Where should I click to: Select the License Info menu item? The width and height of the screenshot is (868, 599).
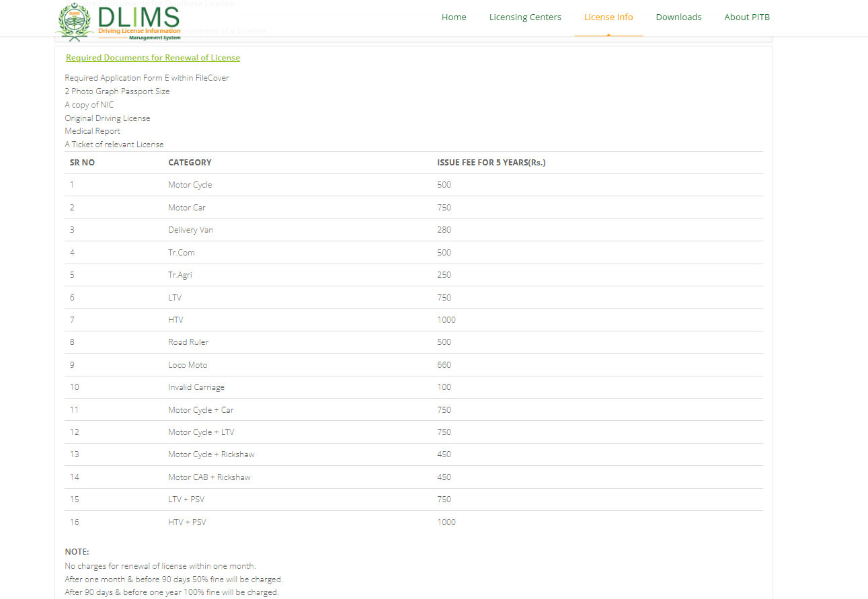[x=608, y=17]
